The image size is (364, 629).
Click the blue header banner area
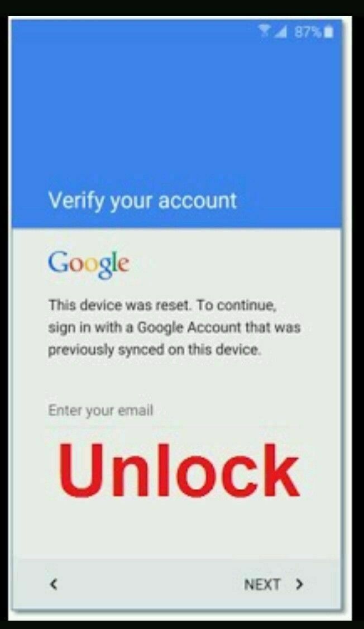[177, 123]
